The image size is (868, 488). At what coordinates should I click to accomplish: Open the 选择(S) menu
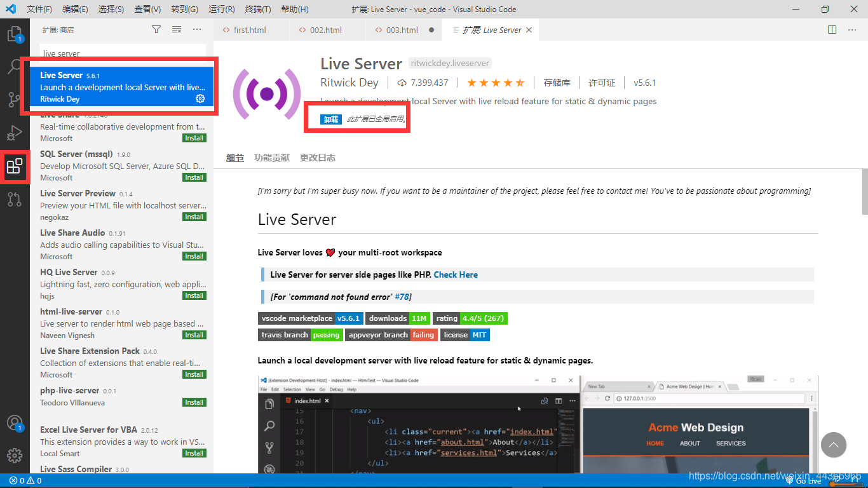(111, 10)
